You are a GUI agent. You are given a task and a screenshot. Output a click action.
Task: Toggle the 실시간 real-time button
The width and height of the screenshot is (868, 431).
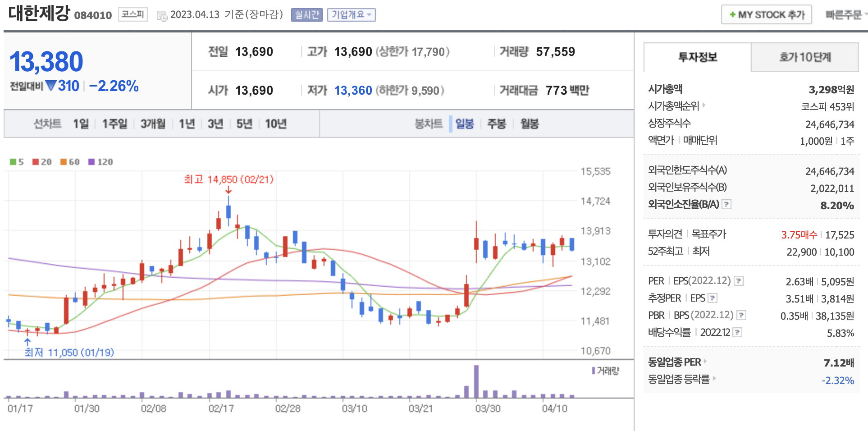pyautogui.click(x=306, y=15)
